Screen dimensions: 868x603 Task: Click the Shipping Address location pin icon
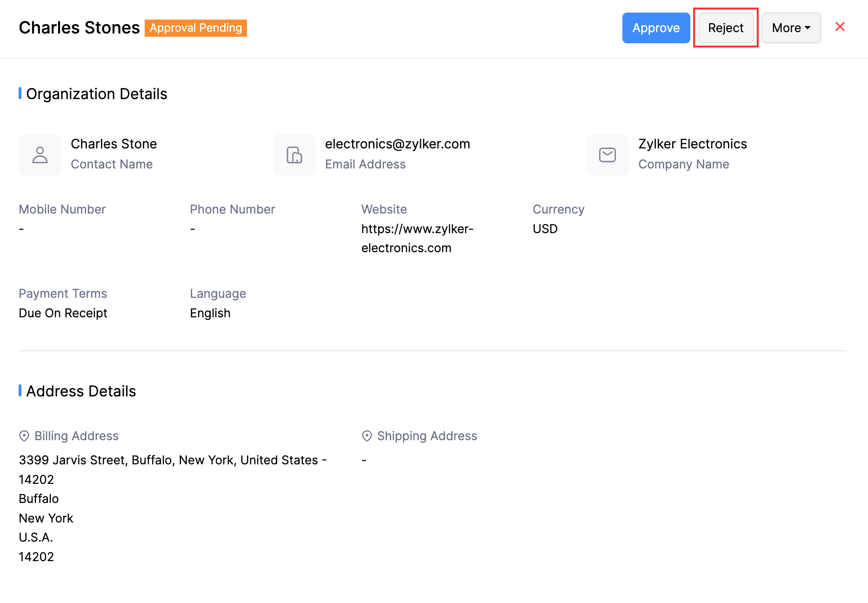point(367,436)
